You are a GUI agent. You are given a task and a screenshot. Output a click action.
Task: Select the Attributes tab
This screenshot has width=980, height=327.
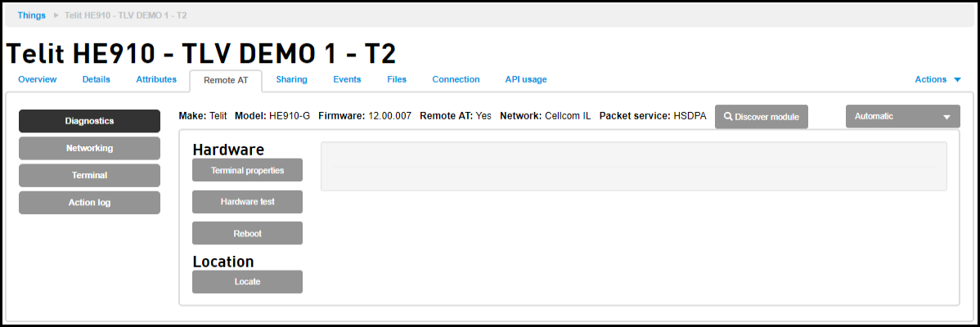[156, 79]
